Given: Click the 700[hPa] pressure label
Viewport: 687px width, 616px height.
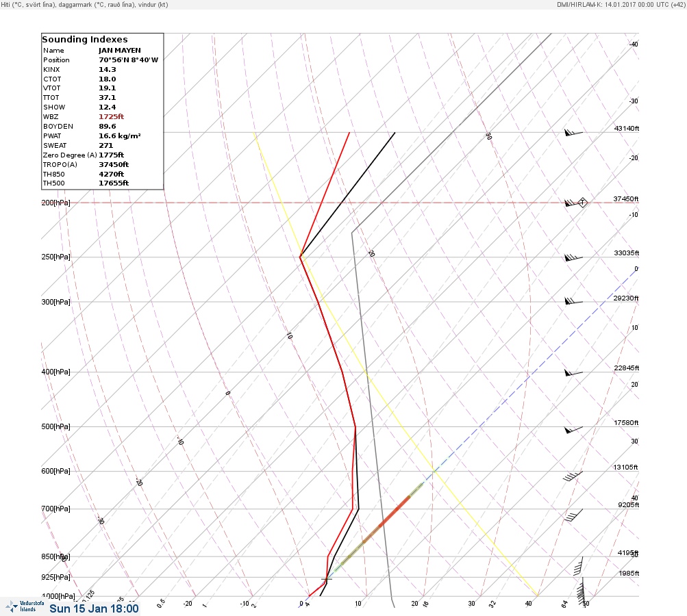Looking at the screenshot, I should [55, 509].
